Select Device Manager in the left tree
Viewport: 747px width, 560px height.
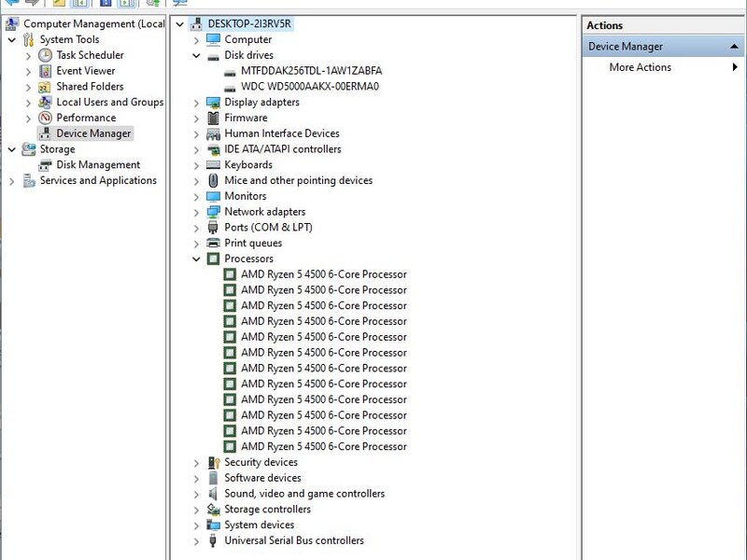[x=93, y=133]
